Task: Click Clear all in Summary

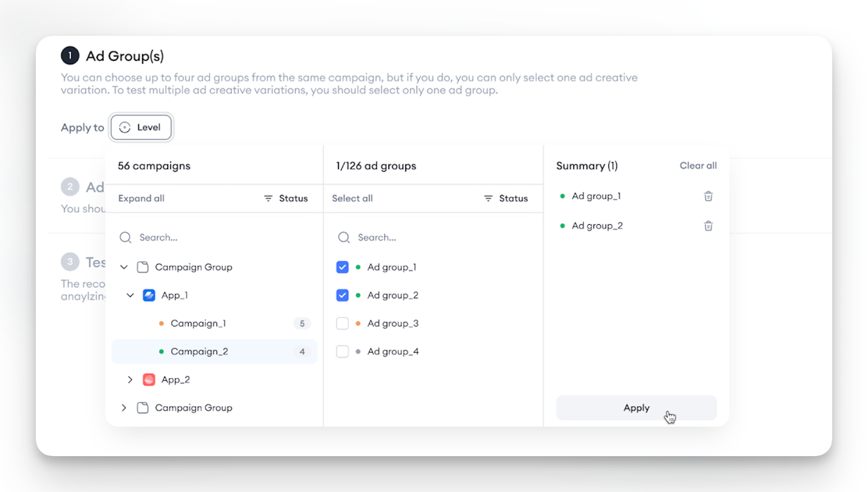Action: (698, 166)
